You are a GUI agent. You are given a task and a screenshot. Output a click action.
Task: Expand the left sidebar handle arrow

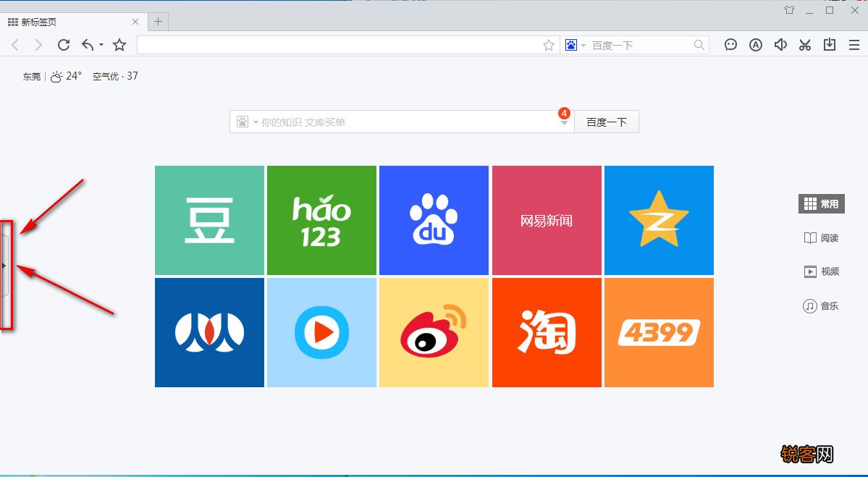(4, 266)
